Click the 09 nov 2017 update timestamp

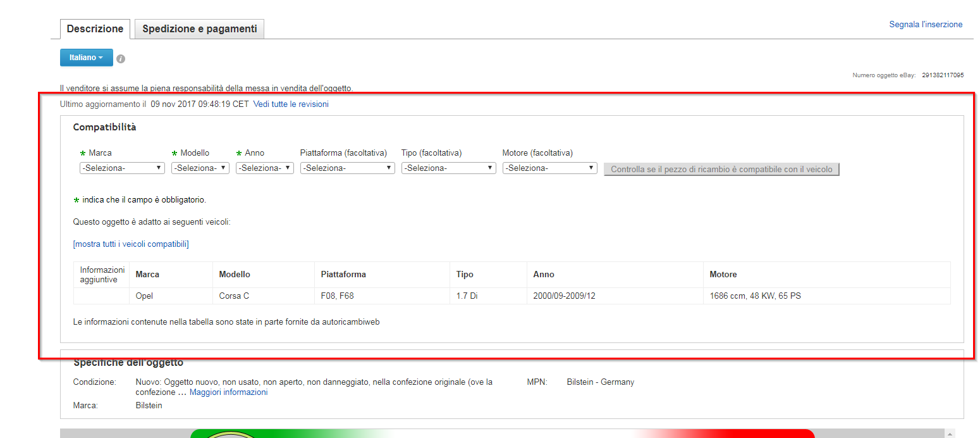tap(200, 104)
